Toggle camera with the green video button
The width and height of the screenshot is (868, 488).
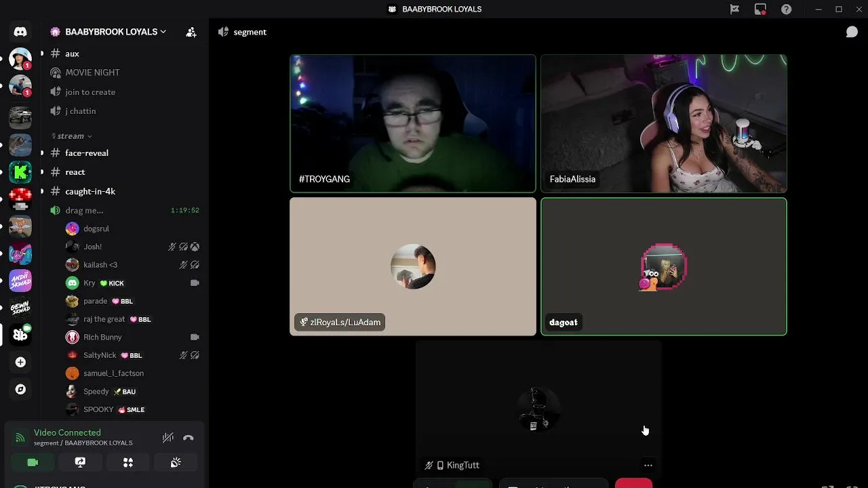pos(33,462)
